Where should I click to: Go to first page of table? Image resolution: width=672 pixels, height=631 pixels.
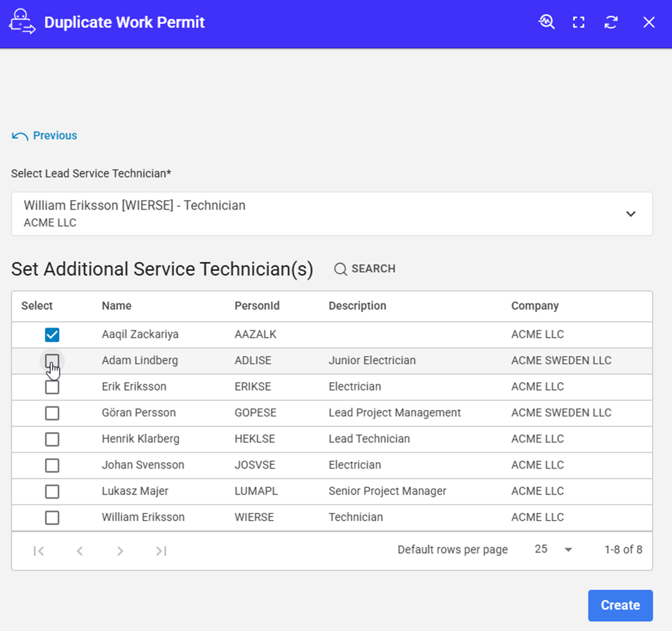point(39,550)
